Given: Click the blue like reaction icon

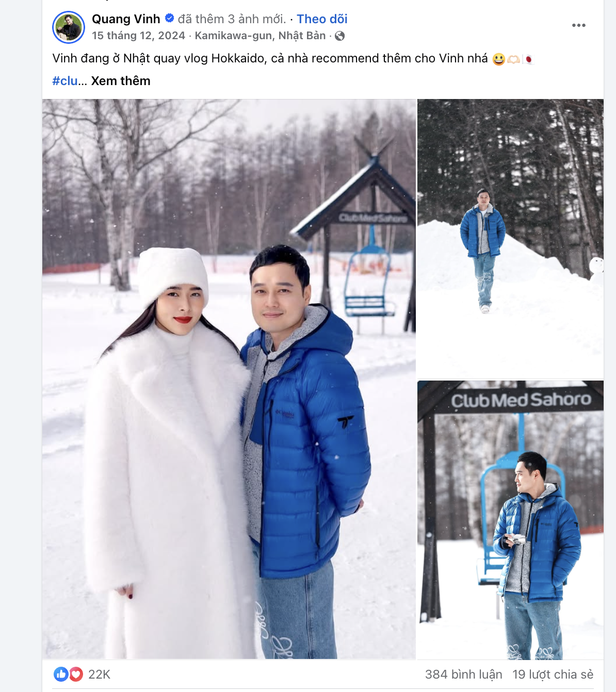Looking at the screenshot, I should pos(61,674).
